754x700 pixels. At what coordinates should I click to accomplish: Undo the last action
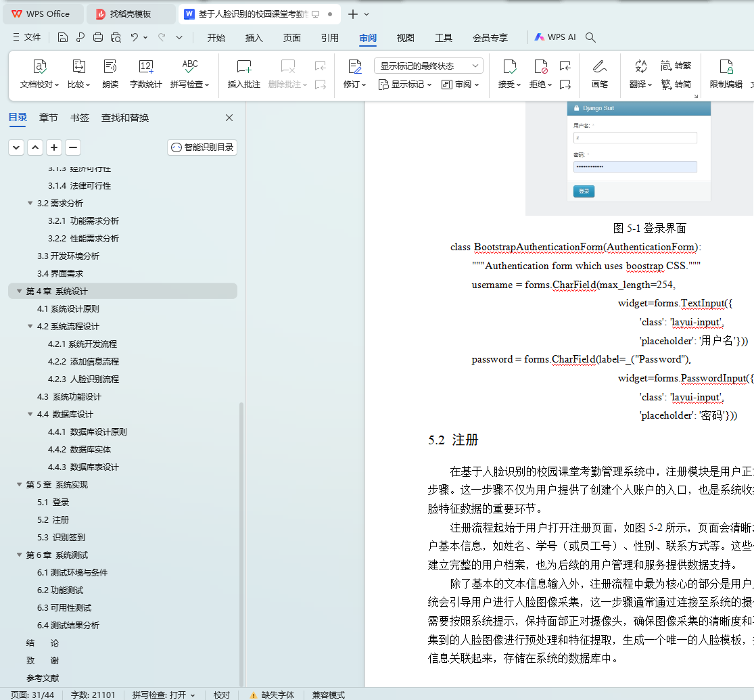click(x=135, y=37)
